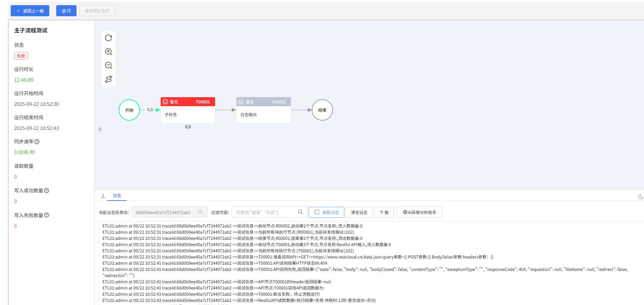Viewport: 644px width, 305px height.
Task: Click the T00002 header label
Action: point(279,102)
